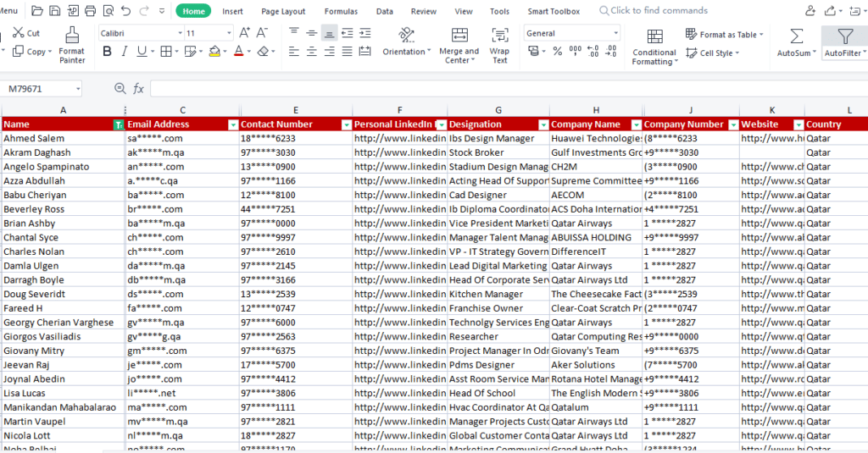The width and height of the screenshot is (868, 453).
Task: Redo the last action
Action: (144, 10)
